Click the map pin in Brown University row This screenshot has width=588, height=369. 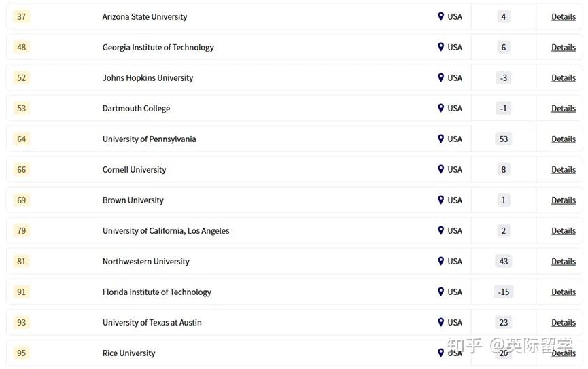coord(440,200)
